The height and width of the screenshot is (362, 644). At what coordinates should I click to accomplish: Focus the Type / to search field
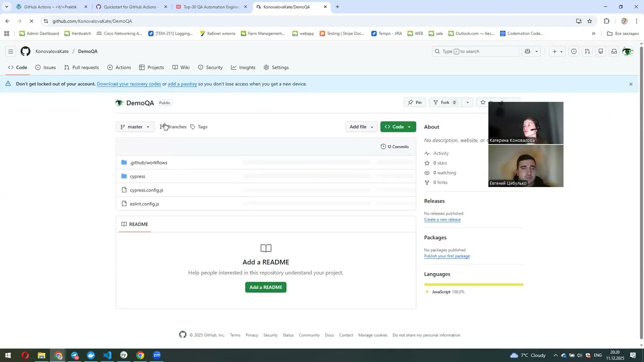point(475,51)
